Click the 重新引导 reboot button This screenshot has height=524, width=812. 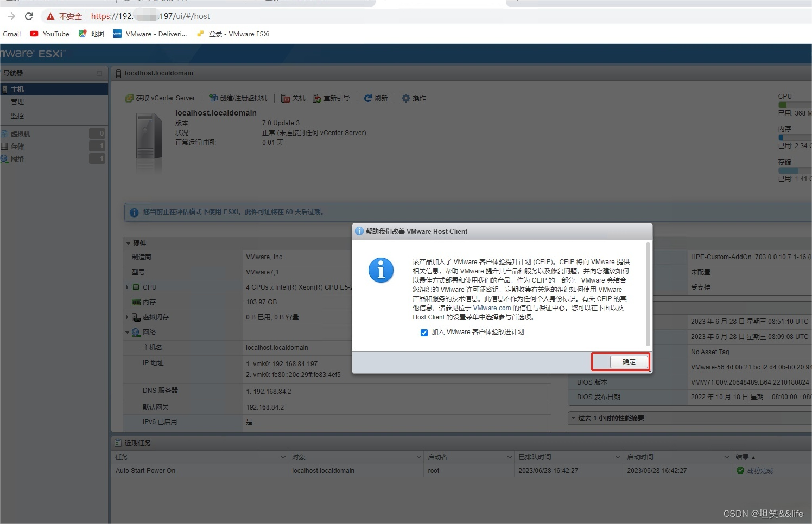click(331, 98)
